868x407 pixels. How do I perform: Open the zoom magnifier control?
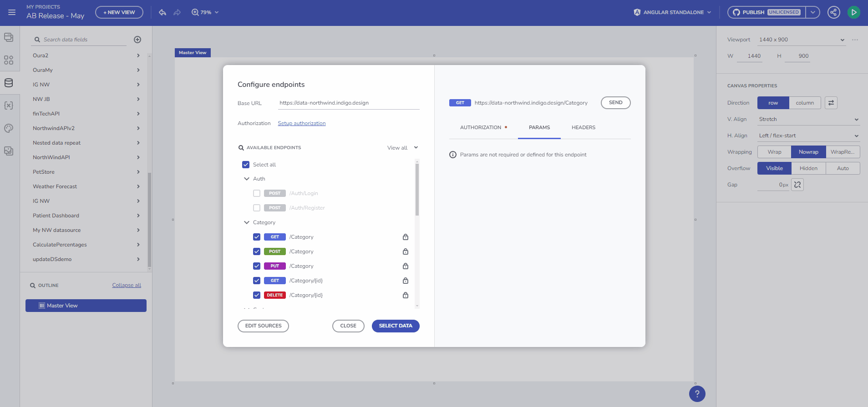click(195, 12)
